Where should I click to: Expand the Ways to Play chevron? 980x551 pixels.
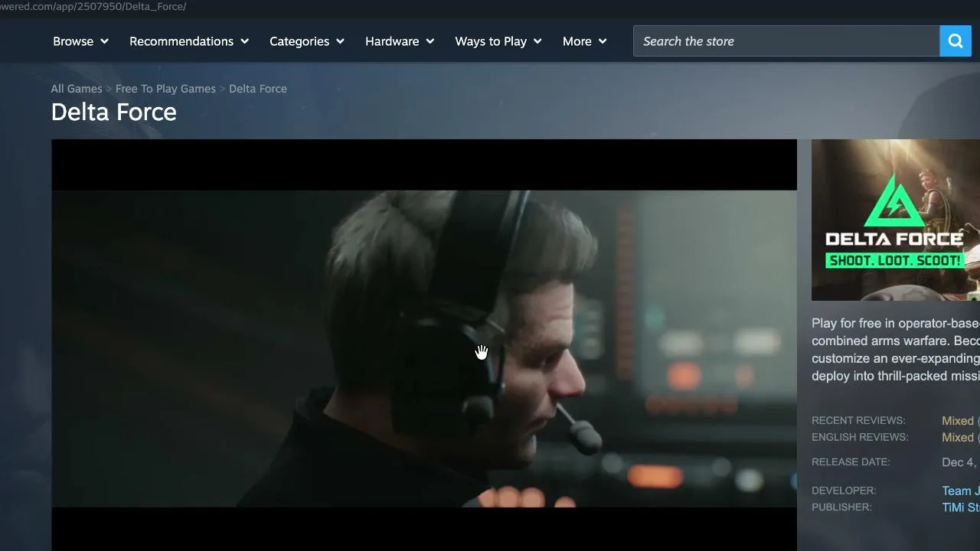[537, 41]
